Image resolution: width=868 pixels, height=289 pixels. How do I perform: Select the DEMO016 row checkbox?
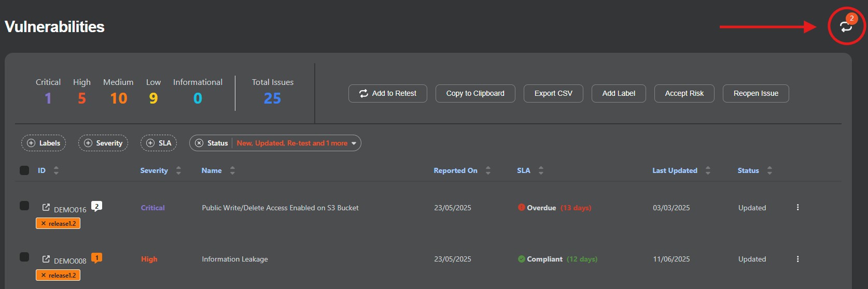click(24, 206)
